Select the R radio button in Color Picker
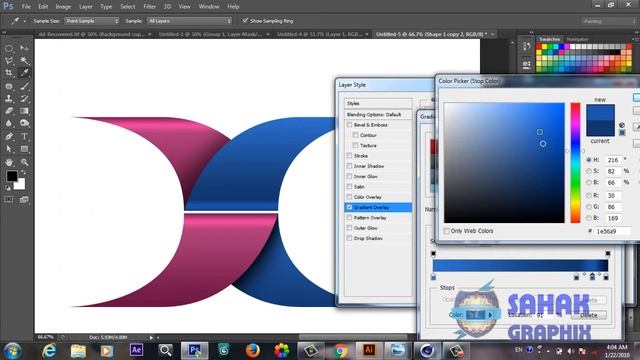Screen dimensions: 640x360 589,196
